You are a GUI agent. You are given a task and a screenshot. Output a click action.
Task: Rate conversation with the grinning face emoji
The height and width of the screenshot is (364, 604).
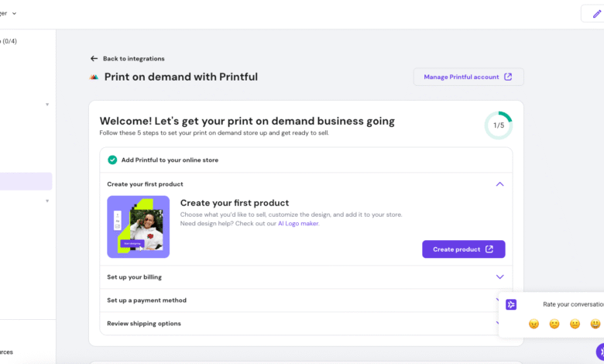[x=595, y=324]
